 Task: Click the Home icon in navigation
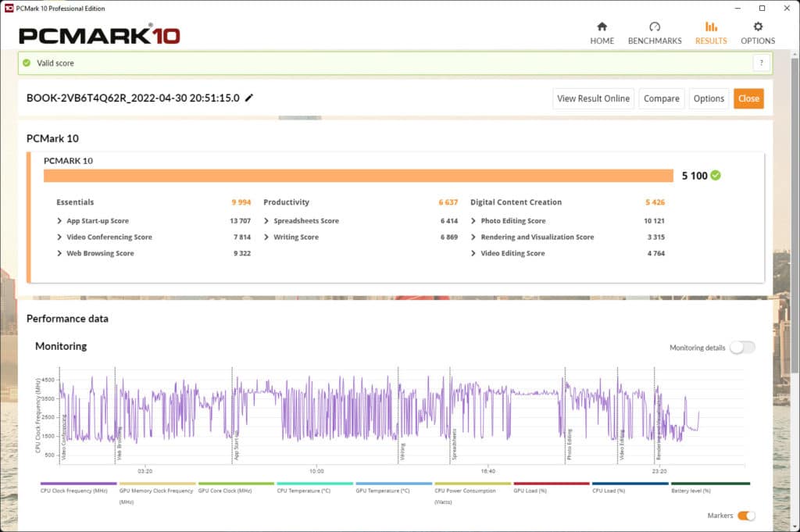pos(602,27)
